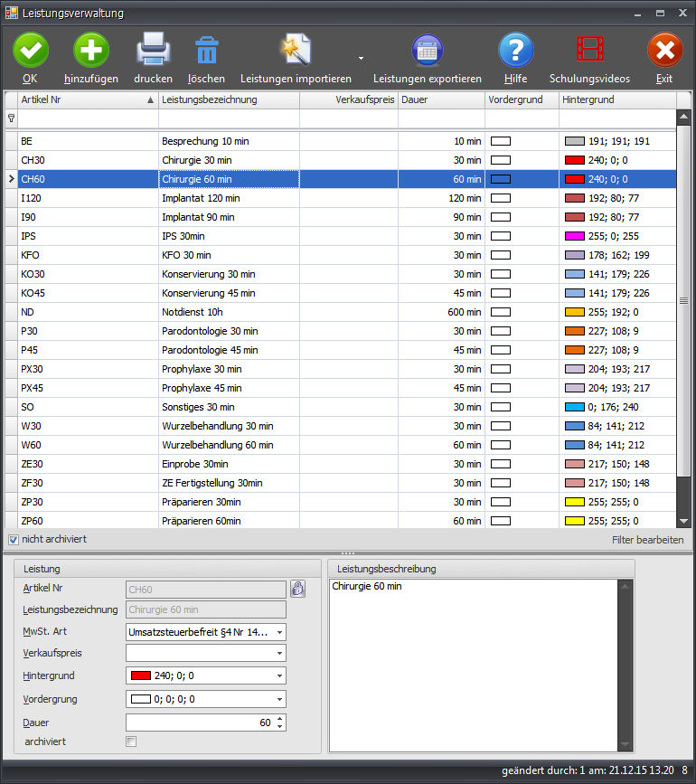
Task: Click the Dauer column header
Action: [x=440, y=99]
